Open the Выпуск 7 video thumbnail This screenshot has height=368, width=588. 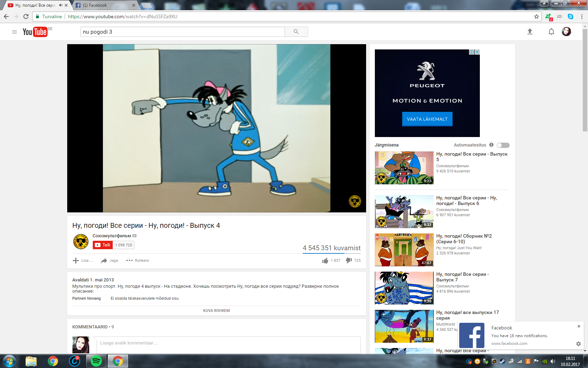(x=404, y=288)
